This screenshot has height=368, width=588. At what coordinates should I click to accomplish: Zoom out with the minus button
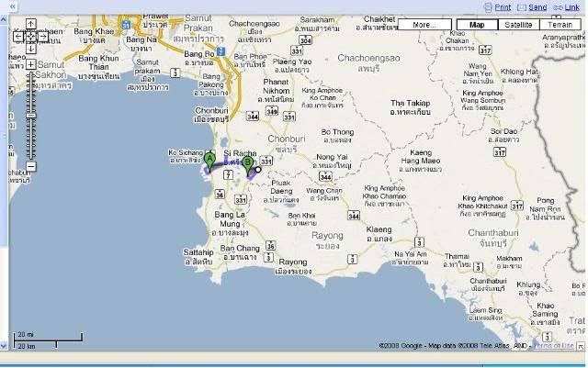tap(30, 166)
